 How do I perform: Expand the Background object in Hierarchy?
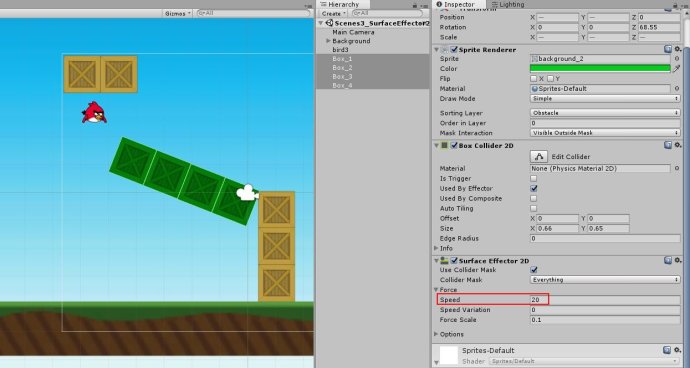[328, 41]
